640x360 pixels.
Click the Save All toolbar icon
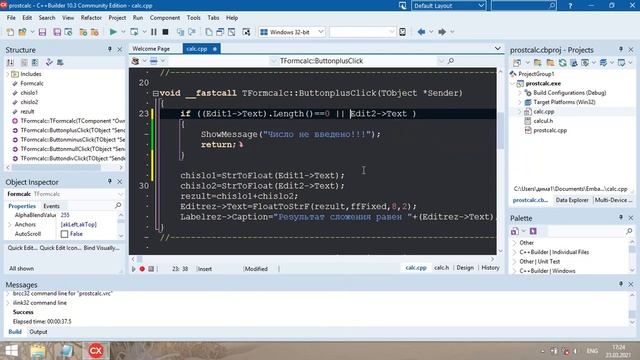click(57, 32)
